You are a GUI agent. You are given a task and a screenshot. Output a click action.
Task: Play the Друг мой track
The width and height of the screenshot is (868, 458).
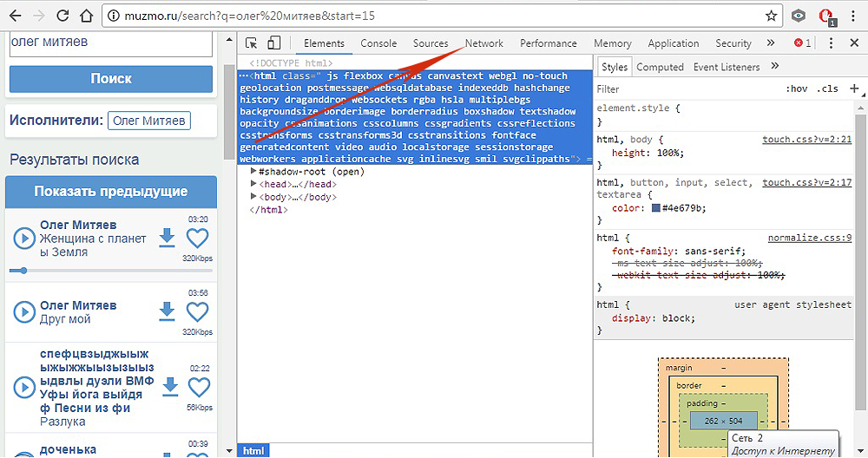24,312
